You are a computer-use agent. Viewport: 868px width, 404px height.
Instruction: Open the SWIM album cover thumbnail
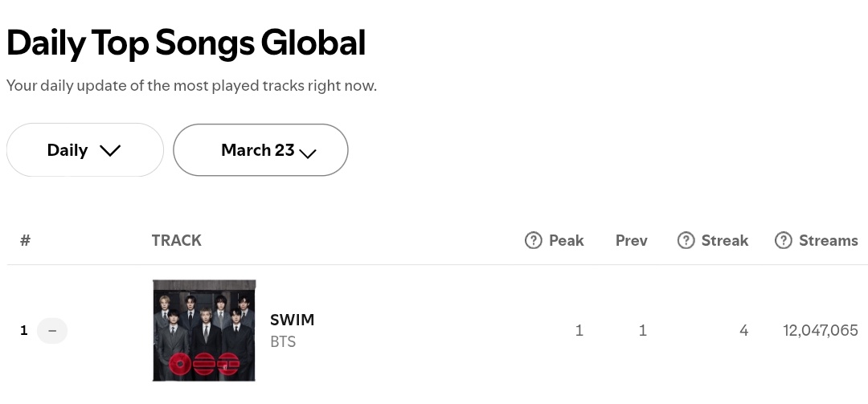coord(204,330)
